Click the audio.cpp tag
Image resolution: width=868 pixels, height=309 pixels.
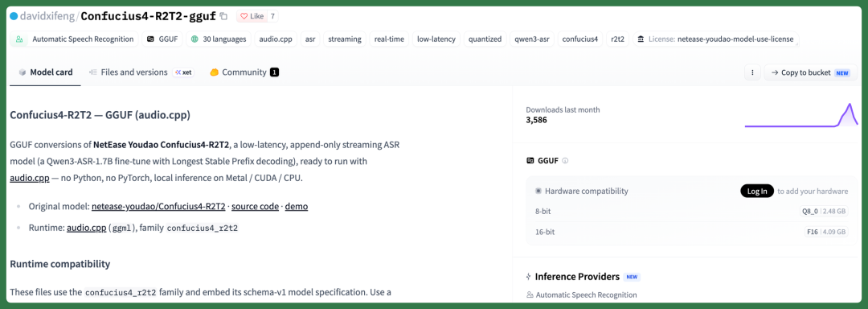[276, 39]
